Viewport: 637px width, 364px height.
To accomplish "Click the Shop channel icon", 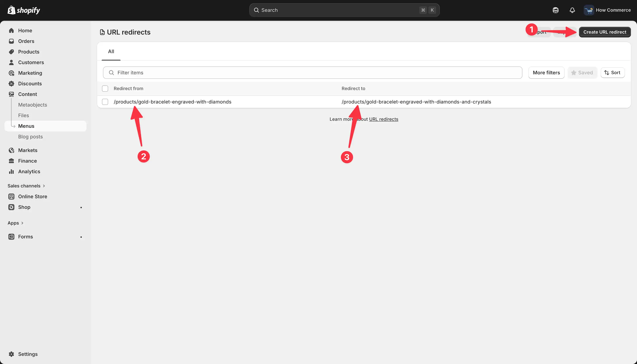I will (x=11, y=207).
